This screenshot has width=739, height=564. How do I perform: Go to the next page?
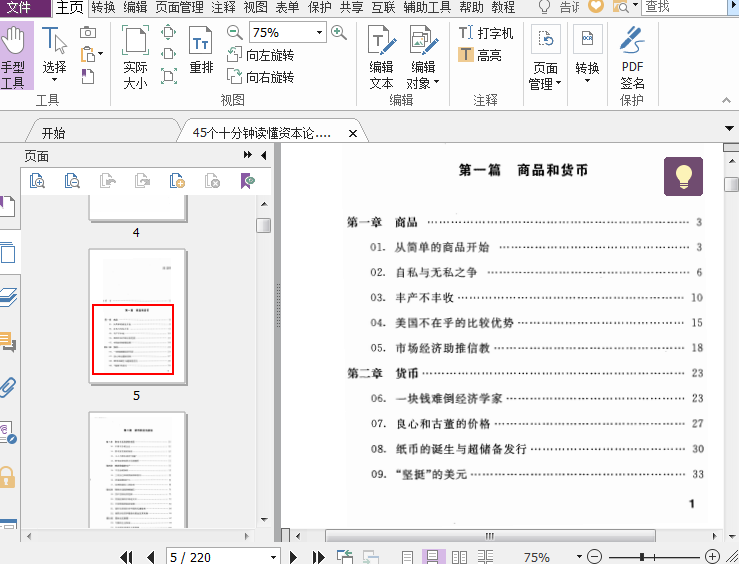pyautogui.click(x=293, y=557)
